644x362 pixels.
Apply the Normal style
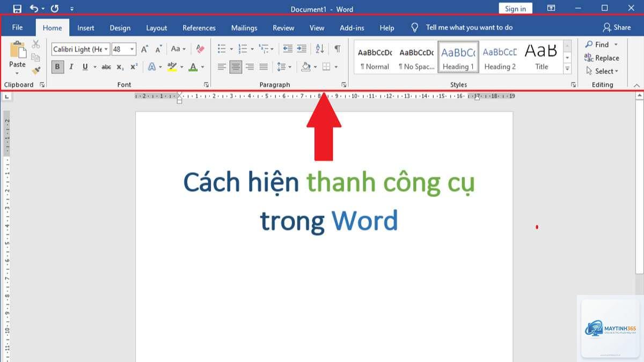(375, 58)
